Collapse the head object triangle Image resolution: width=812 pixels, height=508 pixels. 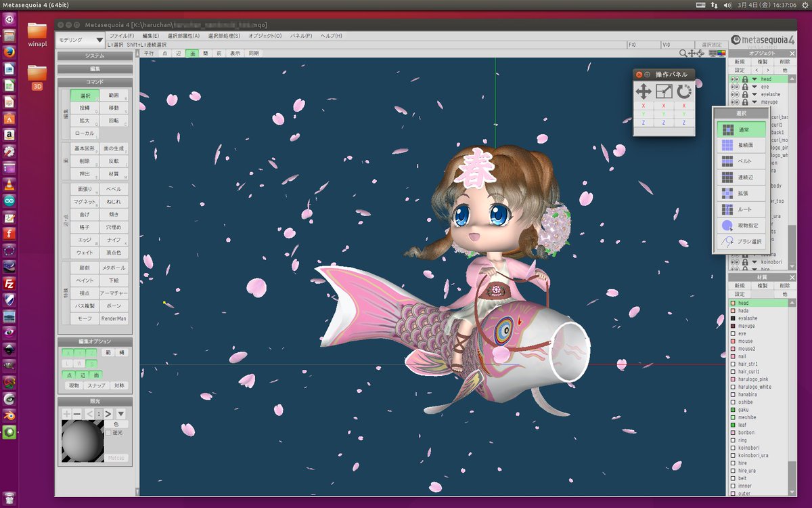click(754, 79)
